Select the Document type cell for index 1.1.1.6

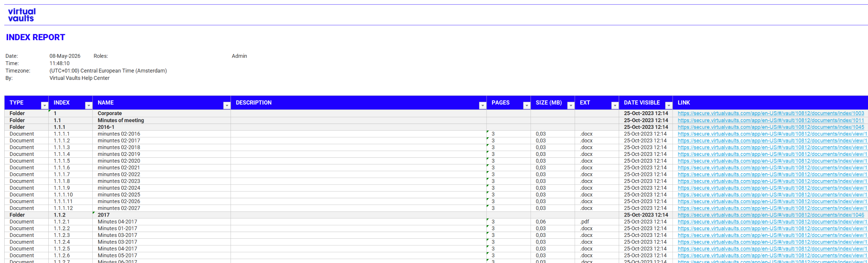point(26,168)
